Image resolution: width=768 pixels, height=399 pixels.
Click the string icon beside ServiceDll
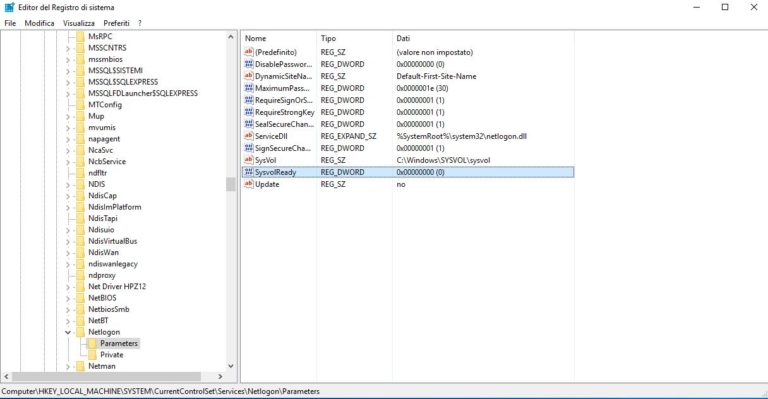tap(248, 136)
